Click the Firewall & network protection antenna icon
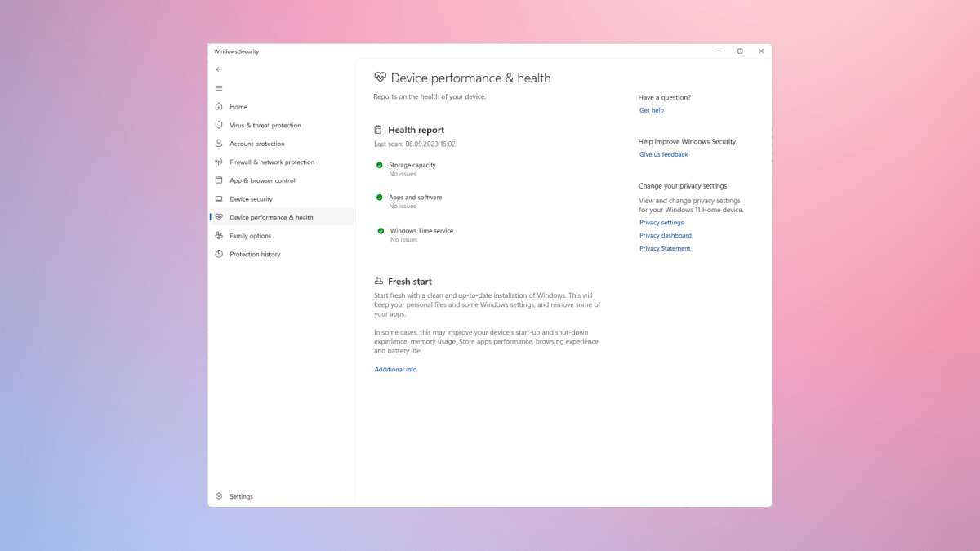Image resolution: width=980 pixels, height=551 pixels. (x=219, y=162)
